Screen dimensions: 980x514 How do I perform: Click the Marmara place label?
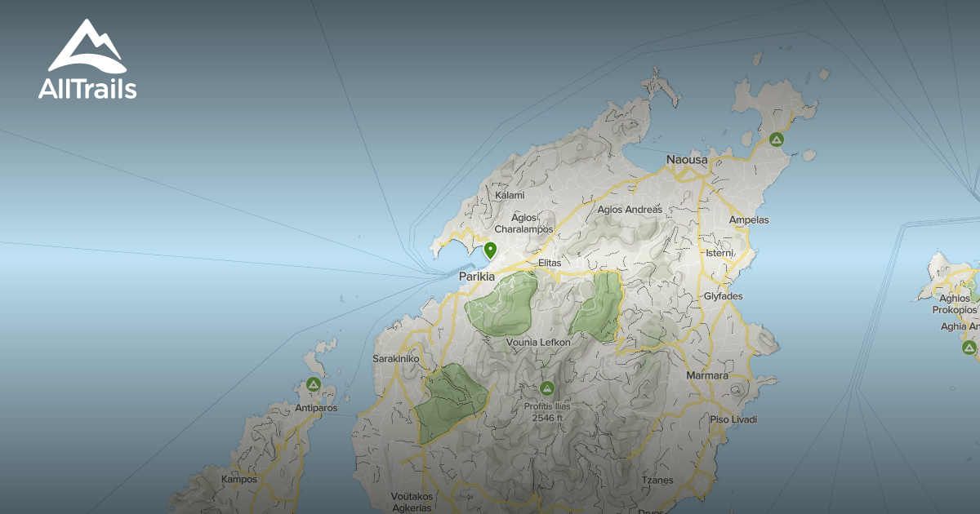tap(707, 375)
